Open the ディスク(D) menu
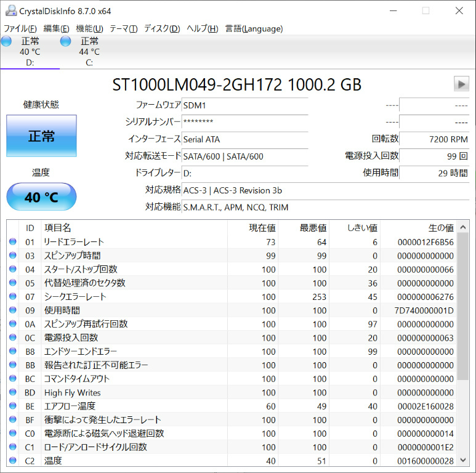Image resolution: width=476 pixels, height=473 pixels. tap(162, 28)
